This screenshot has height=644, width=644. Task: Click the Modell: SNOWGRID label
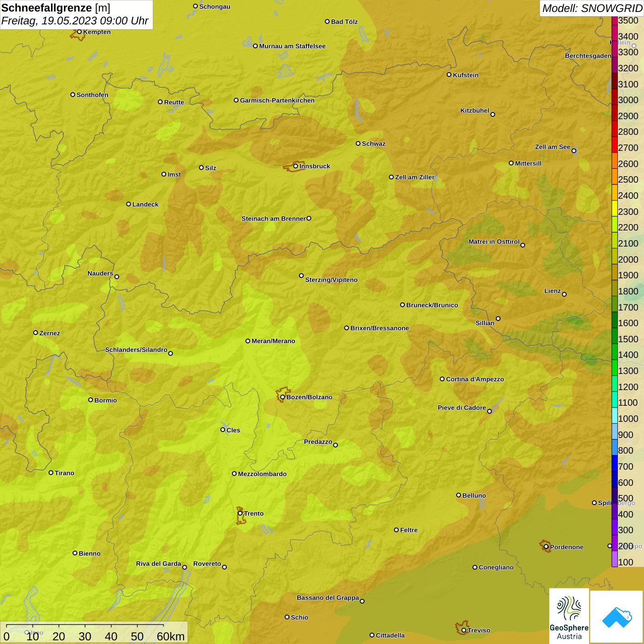pos(592,8)
